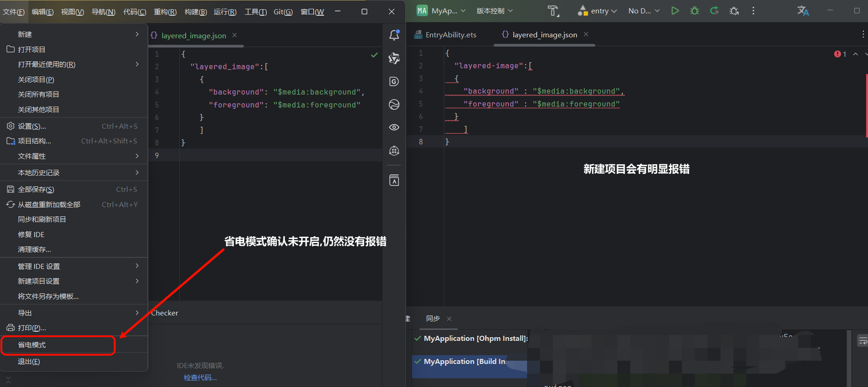Screen dimensions: 868x387
Task: Click the attach debugger bug icon
Action: pos(734,11)
